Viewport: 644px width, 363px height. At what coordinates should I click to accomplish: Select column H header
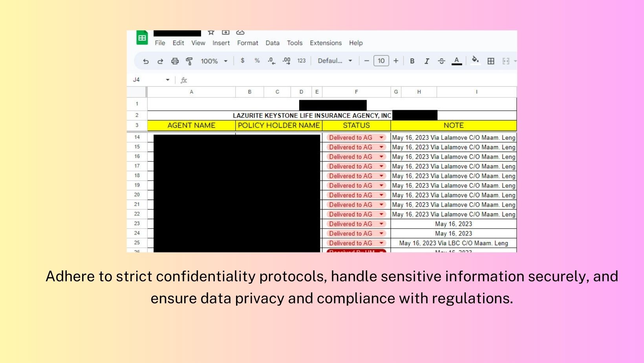(419, 92)
